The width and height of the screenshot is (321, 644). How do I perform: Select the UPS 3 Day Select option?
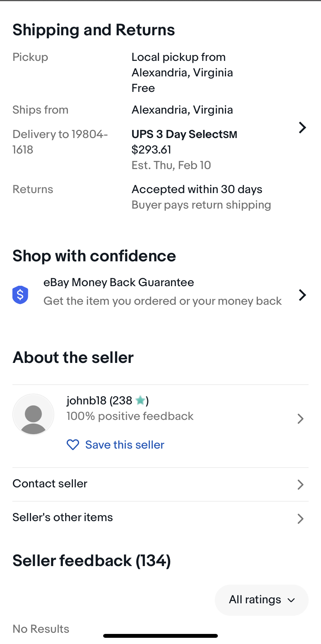[x=184, y=134]
